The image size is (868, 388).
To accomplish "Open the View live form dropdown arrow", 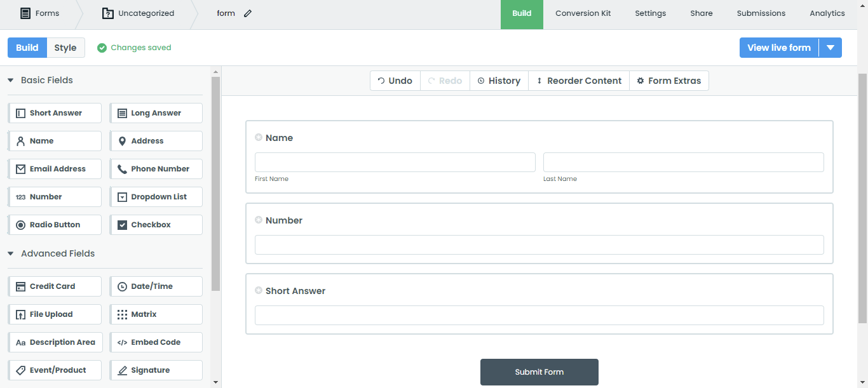I will point(831,47).
